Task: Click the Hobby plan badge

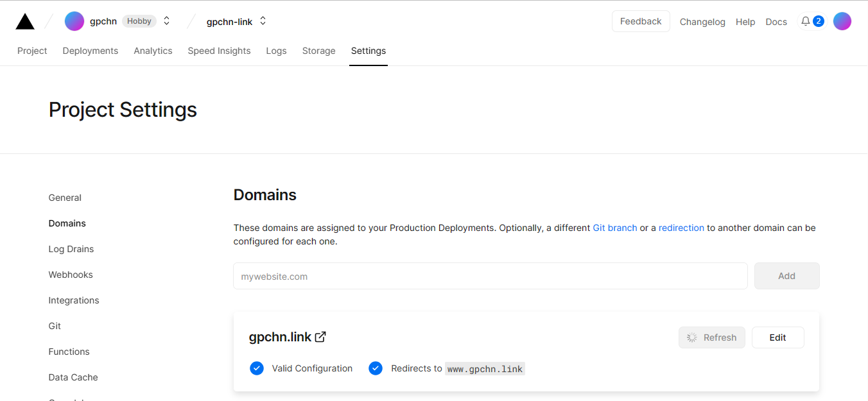Action: coord(139,21)
